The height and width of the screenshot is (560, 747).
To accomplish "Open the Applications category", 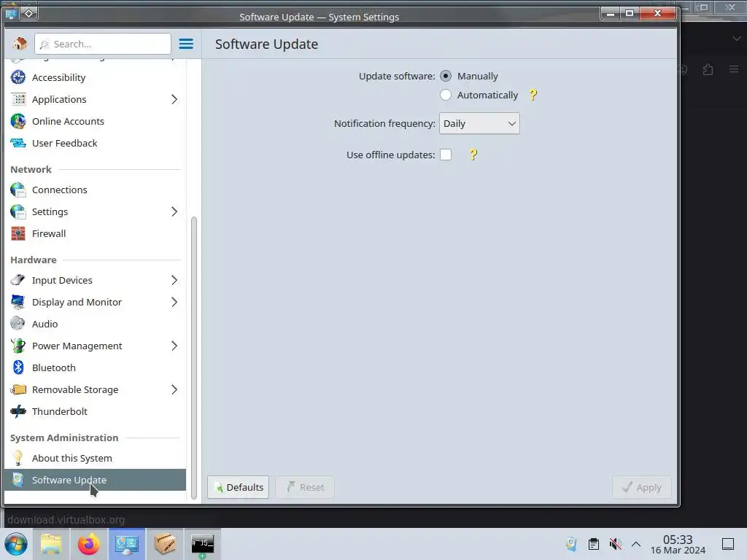I will point(96,99).
